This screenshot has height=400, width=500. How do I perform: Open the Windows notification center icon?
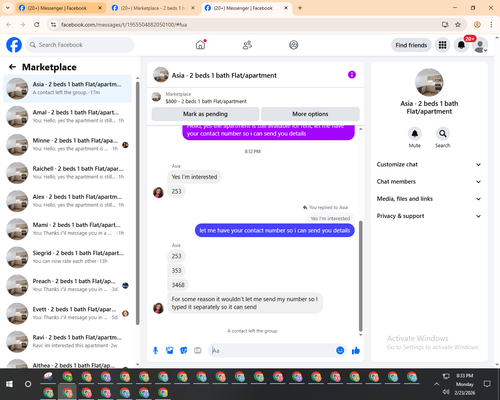[x=487, y=384]
